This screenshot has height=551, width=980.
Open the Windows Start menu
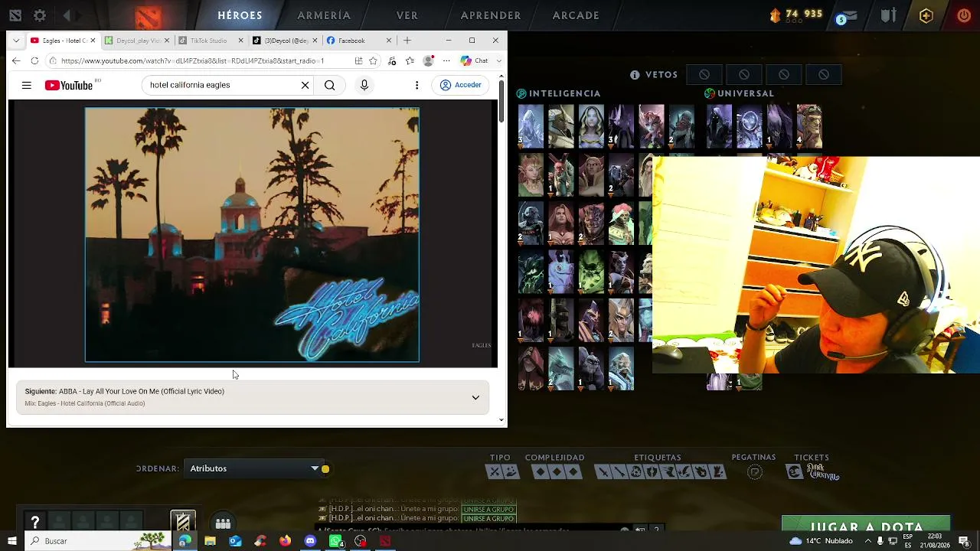[x=11, y=541]
